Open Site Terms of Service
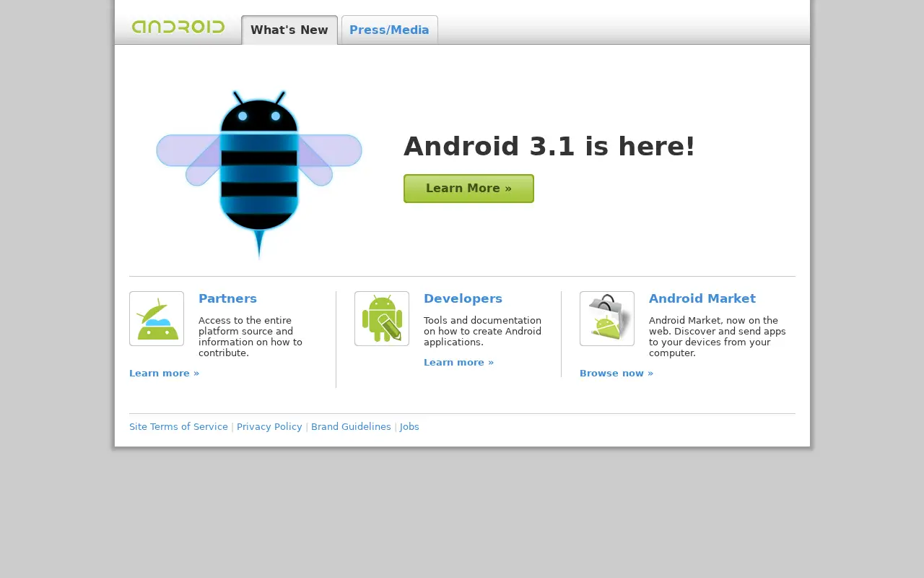The width and height of the screenshot is (924, 578). (x=178, y=427)
